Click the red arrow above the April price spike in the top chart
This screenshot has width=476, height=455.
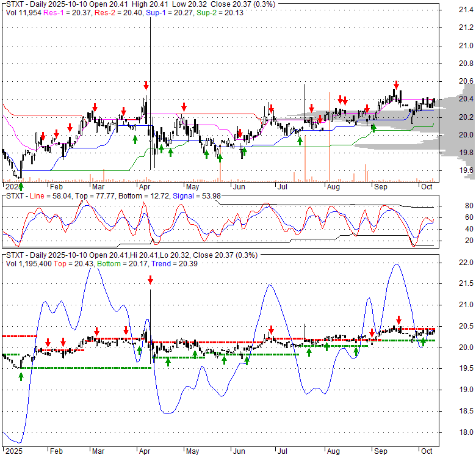[146, 85]
